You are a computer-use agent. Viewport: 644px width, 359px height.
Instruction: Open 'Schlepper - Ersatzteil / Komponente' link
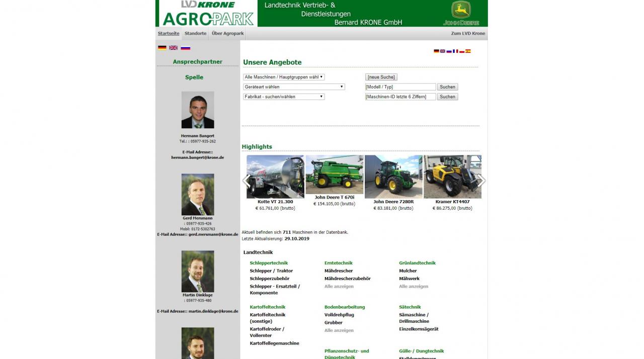(x=275, y=290)
